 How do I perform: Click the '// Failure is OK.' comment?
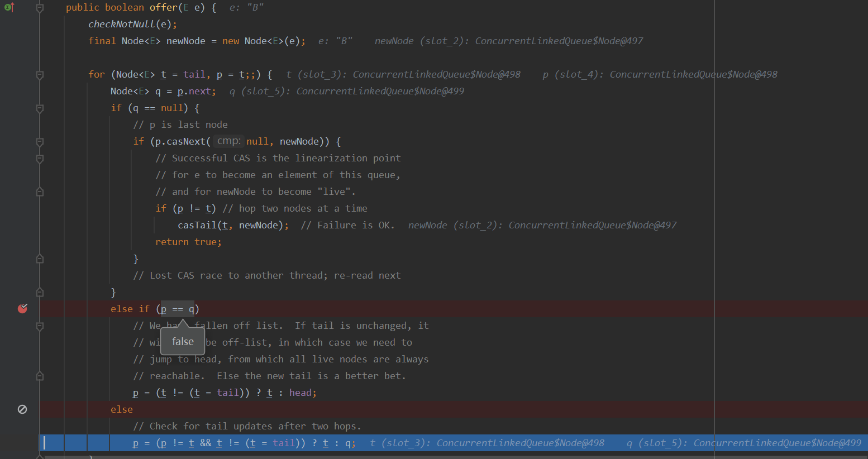click(347, 225)
